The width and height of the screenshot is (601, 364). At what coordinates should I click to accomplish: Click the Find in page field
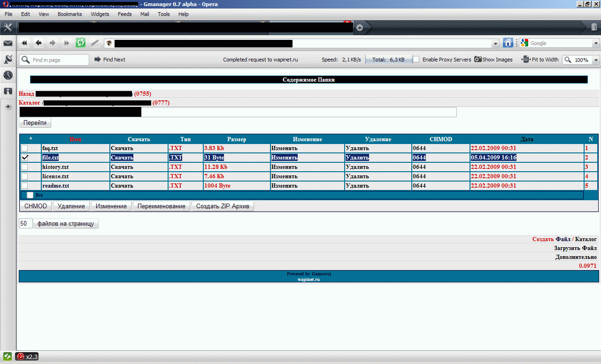(59, 60)
